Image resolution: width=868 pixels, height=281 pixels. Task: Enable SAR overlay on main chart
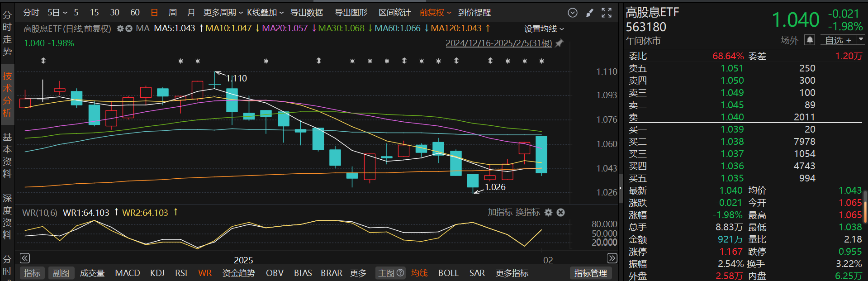pyautogui.click(x=477, y=273)
